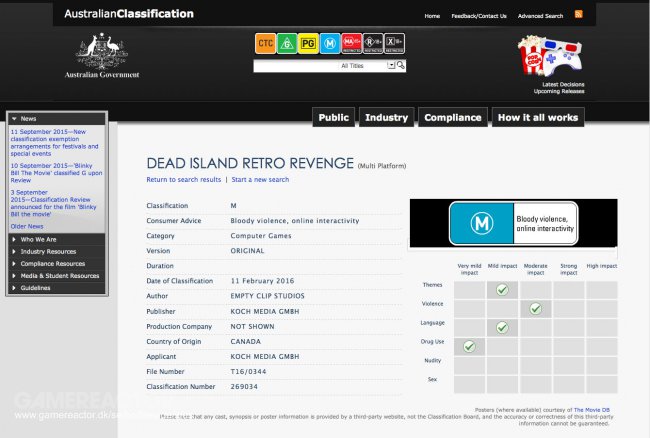Click the R18+ restricted rating icon
The height and width of the screenshot is (438, 650).
373,44
